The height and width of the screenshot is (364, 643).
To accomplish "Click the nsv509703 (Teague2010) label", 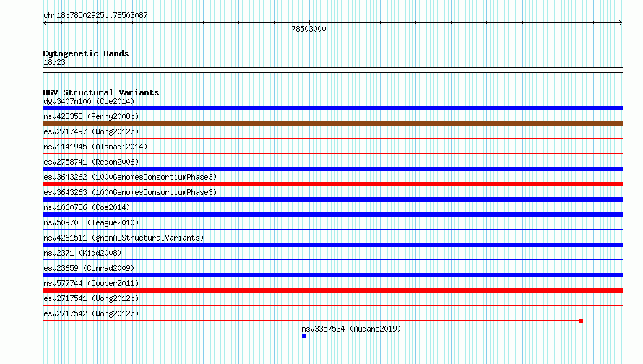I will [x=91, y=222].
